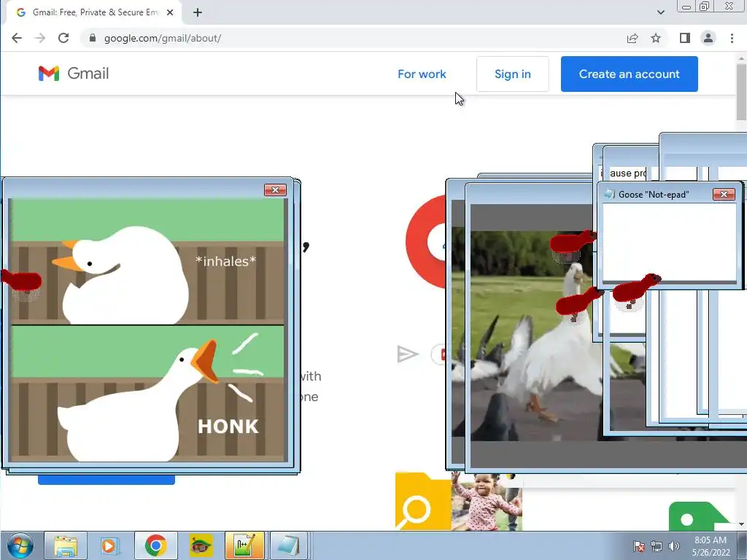Click the network tray icon
This screenshot has width=747, height=560.
coord(657,546)
